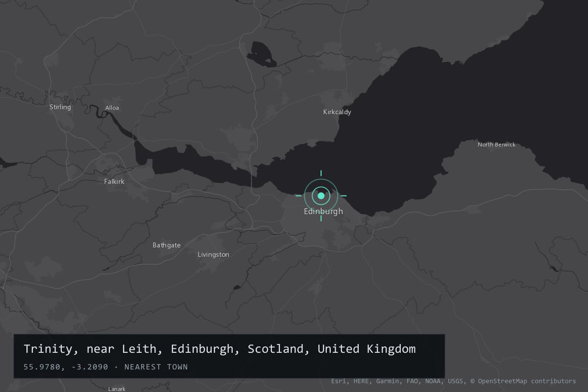The height and width of the screenshot is (392, 588).
Task: Open the OpenStreetMap contributors attribution
Action: coord(523,381)
